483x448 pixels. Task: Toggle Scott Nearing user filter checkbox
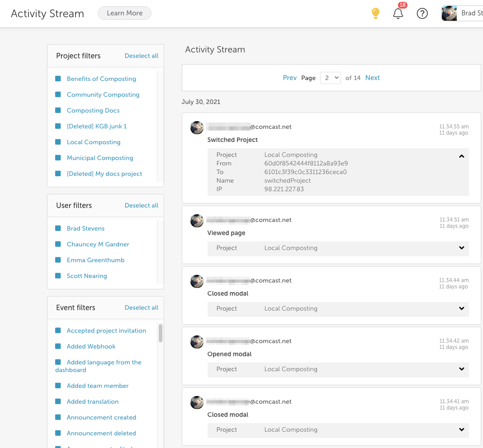click(x=58, y=276)
